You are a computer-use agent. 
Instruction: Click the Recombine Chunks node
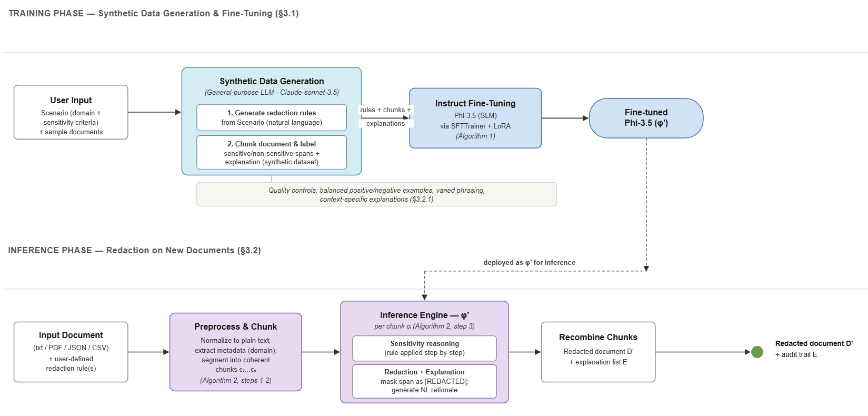tap(598, 352)
